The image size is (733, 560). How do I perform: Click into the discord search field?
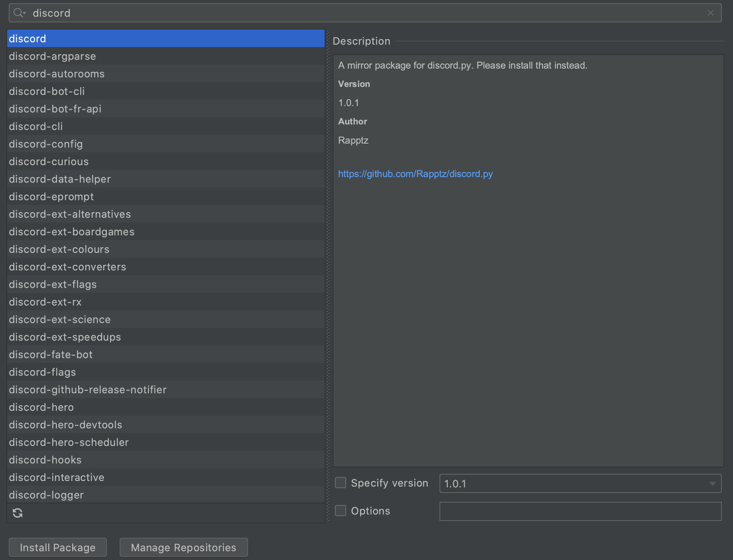pos(365,13)
